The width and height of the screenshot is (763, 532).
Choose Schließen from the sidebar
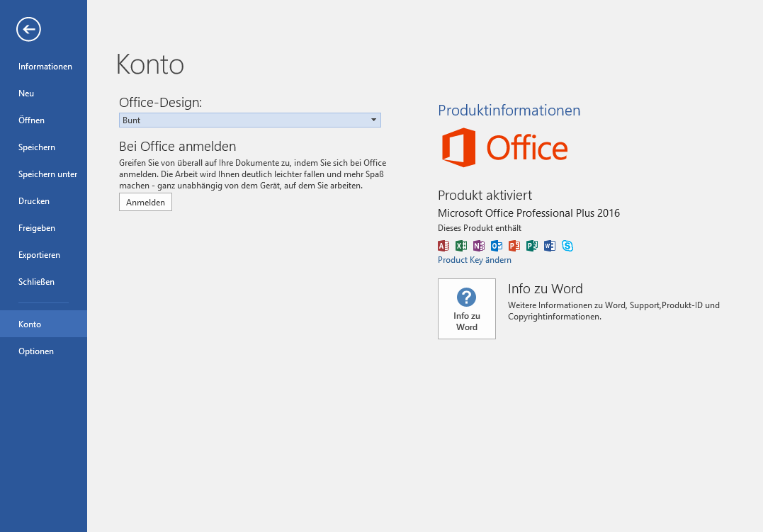[x=44, y=282]
